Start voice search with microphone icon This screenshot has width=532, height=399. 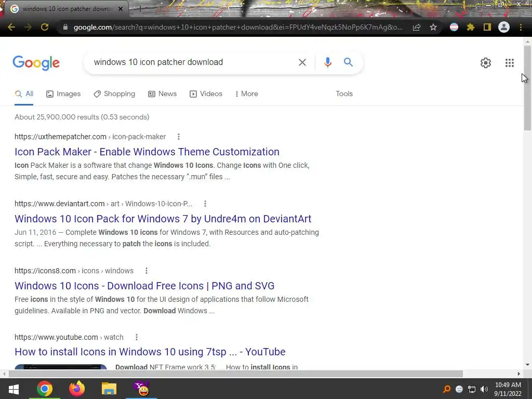point(327,62)
